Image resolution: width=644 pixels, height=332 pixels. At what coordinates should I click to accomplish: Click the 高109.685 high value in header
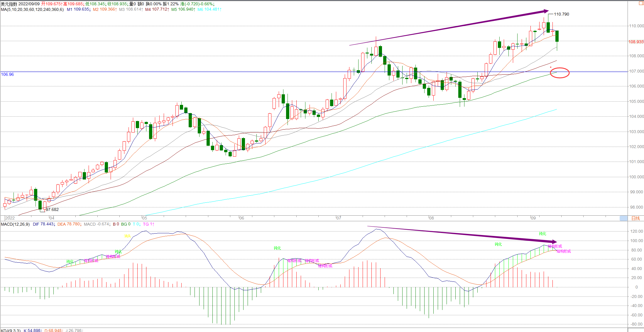74,4
